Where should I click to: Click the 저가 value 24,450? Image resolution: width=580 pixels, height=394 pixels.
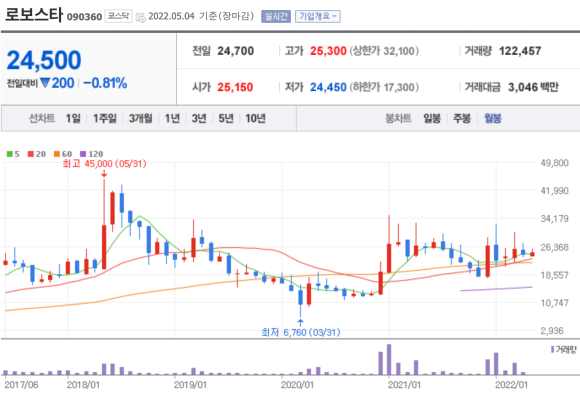(328, 87)
